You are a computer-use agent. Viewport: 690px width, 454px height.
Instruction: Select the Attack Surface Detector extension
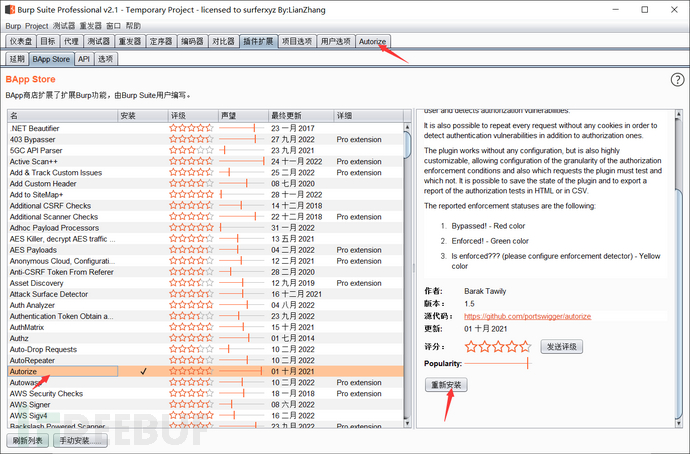206,294
